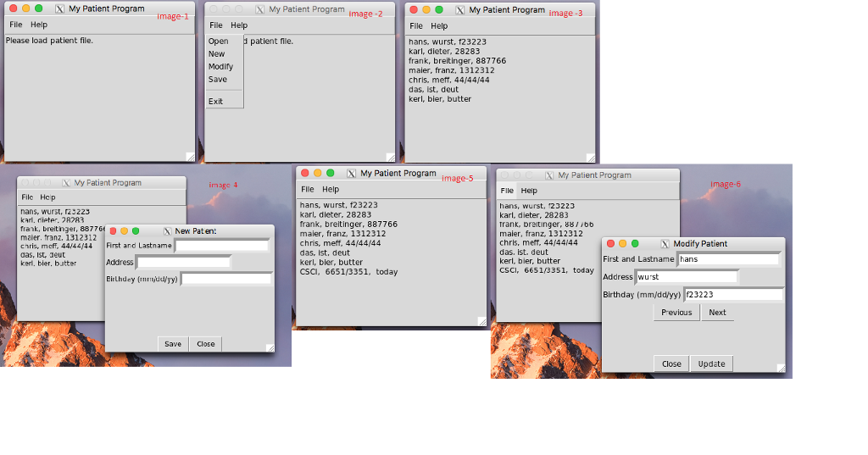This screenshot has height=455, width=868.
Task: Open Help menu in 'Please load patient file' window
Action: click(39, 25)
